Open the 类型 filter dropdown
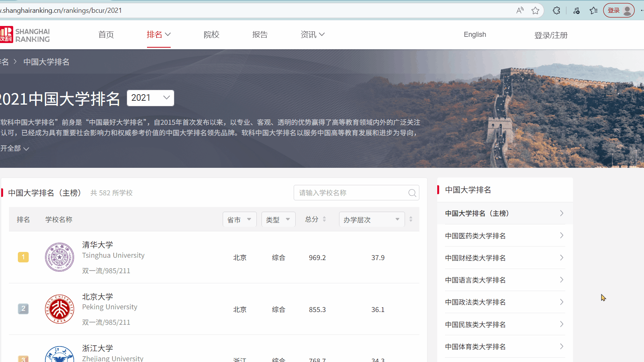This screenshot has height=362, width=644. pos(278,220)
